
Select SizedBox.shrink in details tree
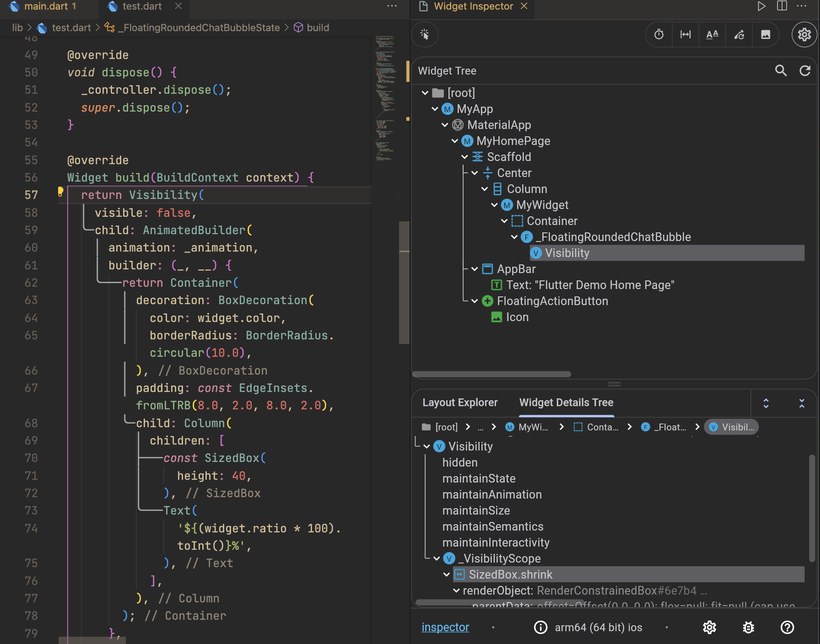coord(628,574)
